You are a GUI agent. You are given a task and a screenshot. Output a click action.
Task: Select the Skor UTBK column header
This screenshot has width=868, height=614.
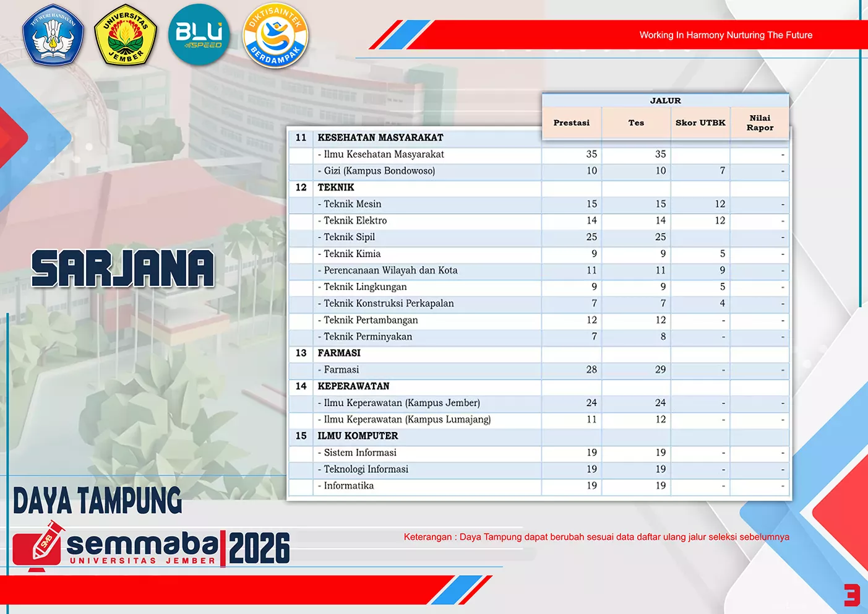point(700,123)
